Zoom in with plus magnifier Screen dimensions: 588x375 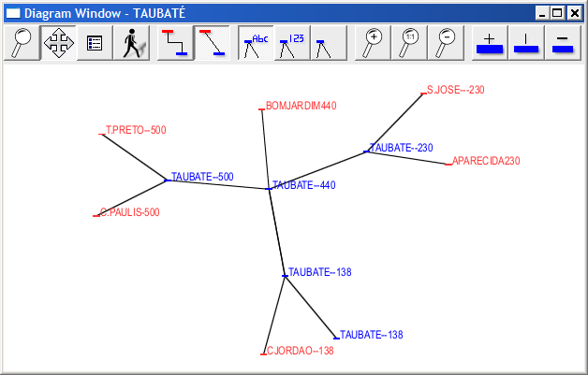[x=373, y=43]
